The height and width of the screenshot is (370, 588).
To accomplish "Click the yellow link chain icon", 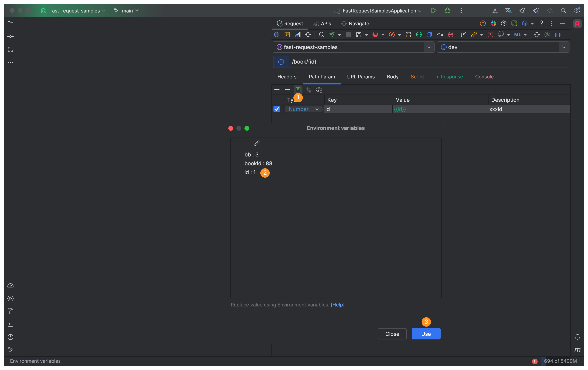I will (x=474, y=35).
